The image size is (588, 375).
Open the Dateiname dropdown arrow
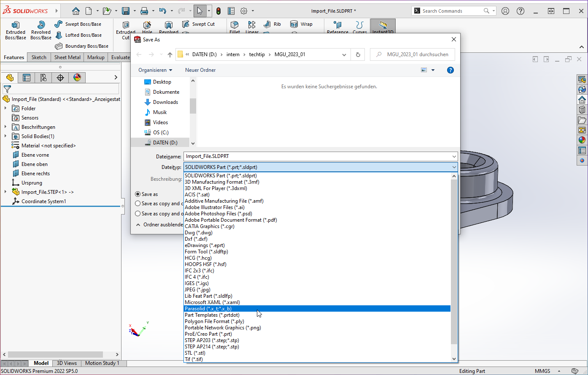click(454, 156)
